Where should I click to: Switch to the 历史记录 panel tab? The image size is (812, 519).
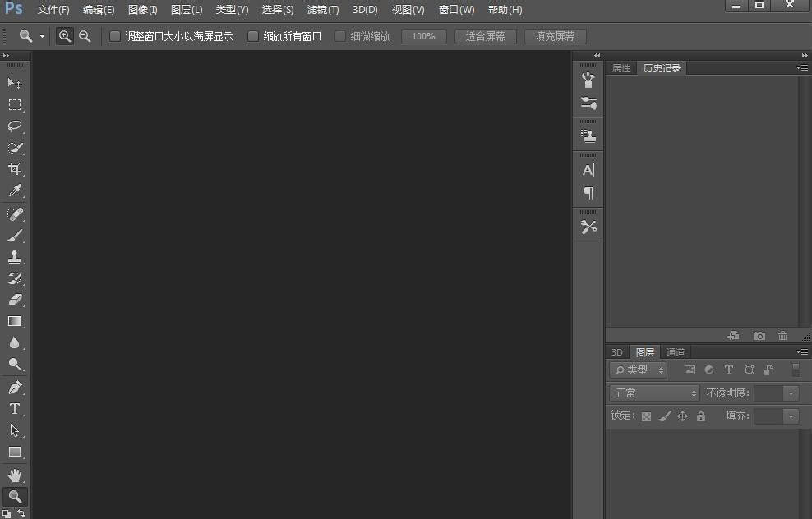(662, 68)
